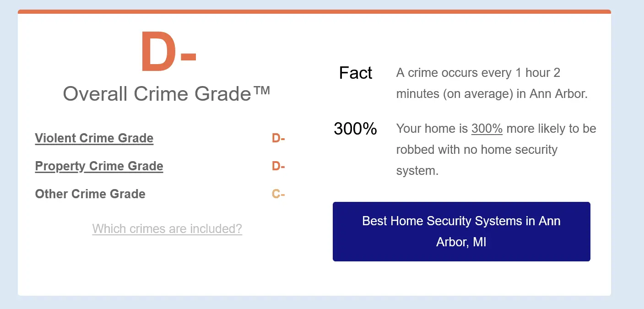This screenshot has width=644, height=309.
Task: Select the C- beside Other Crime Grade
Action: [x=278, y=194]
